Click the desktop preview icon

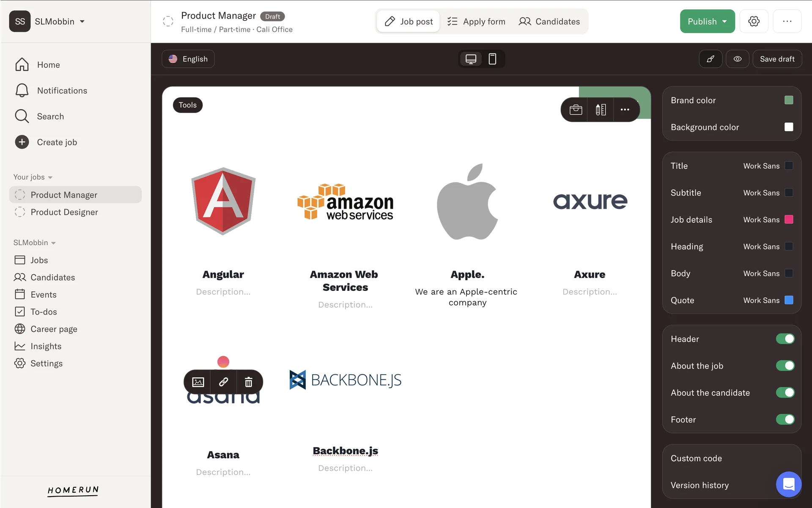(471, 59)
